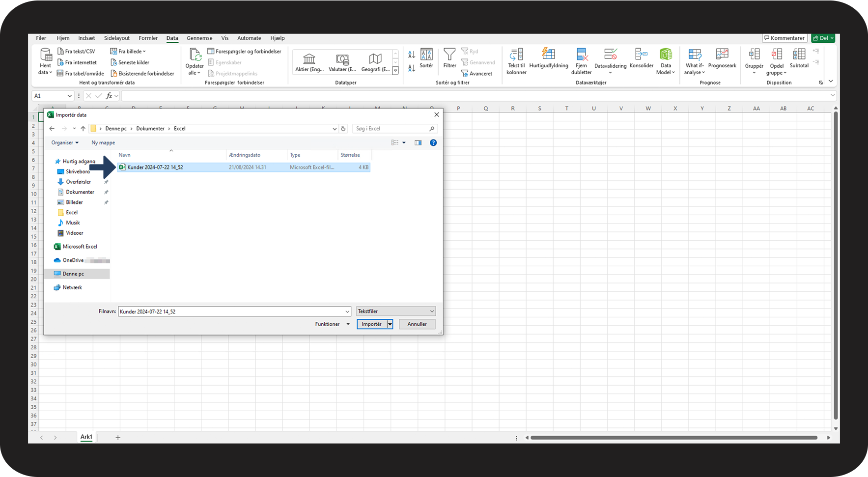The image size is (868, 477).
Task: Click the Subtotal icon
Action: [x=799, y=55]
